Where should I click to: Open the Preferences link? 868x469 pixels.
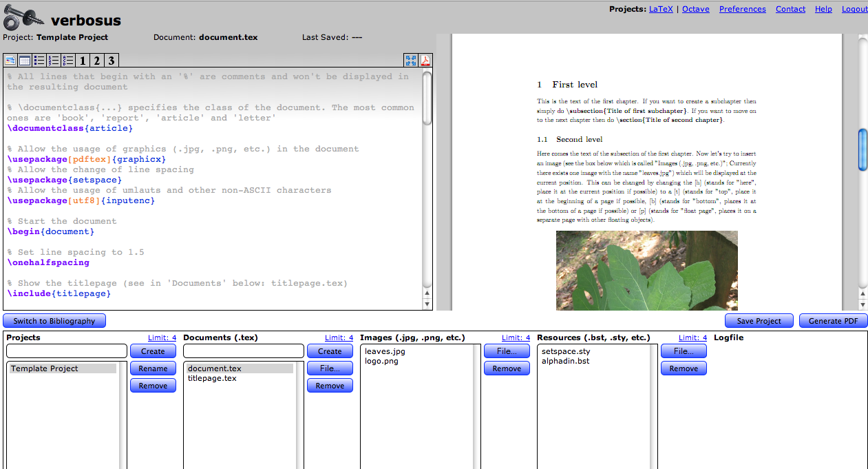coord(742,9)
